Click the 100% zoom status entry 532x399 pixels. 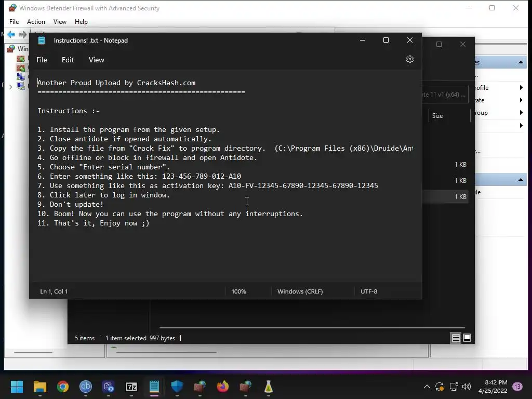tap(239, 291)
